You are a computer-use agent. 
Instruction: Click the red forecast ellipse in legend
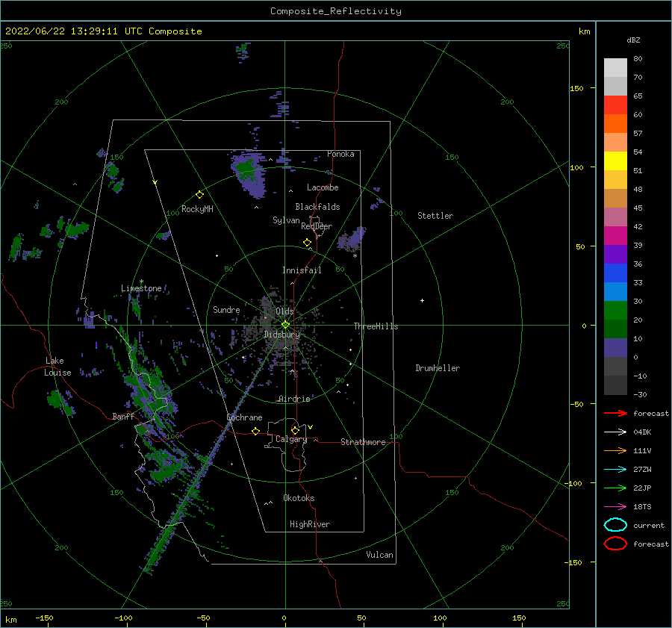point(615,544)
